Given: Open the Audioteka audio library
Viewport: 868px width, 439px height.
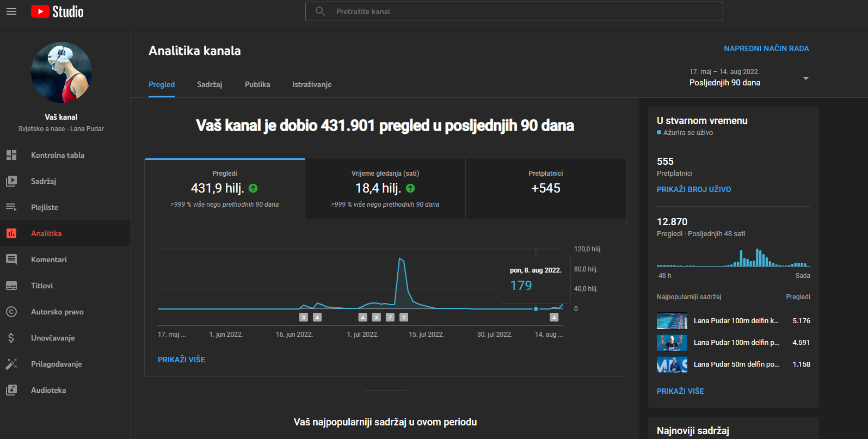Looking at the screenshot, I should click(x=48, y=390).
